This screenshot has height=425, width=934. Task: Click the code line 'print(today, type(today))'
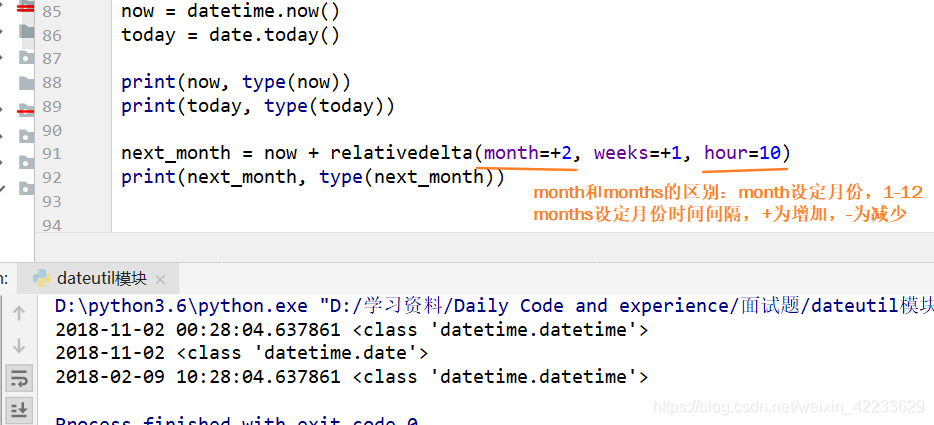(x=258, y=106)
